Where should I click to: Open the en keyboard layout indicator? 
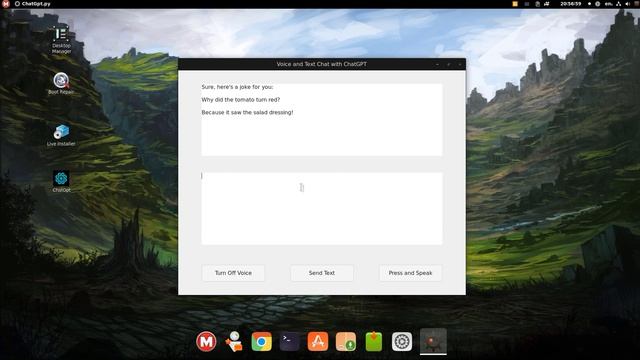pyautogui.click(x=608, y=4)
